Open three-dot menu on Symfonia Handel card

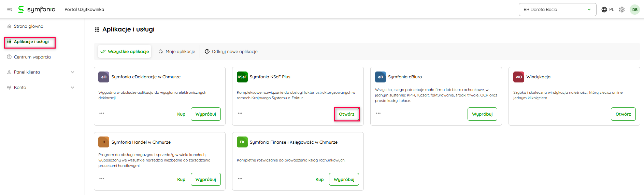click(x=102, y=179)
